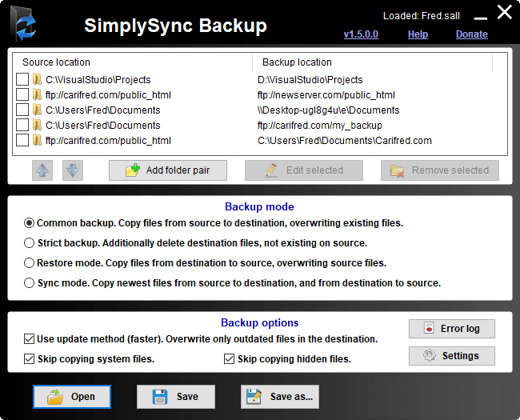The height and width of the screenshot is (420, 520).
Task: Click folder icon of ftp://carifred.com/public_html first row
Action: coord(37,94)
